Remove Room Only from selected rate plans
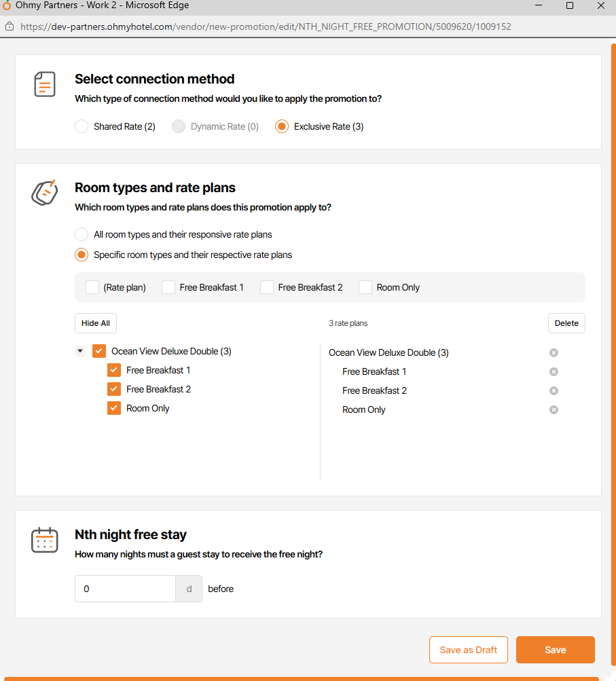This screenshot has width=616, height=681. (x=554, y=409)
